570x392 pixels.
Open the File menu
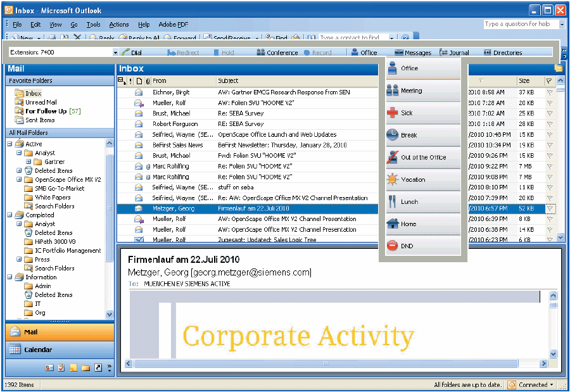click(x=17, y=24)
